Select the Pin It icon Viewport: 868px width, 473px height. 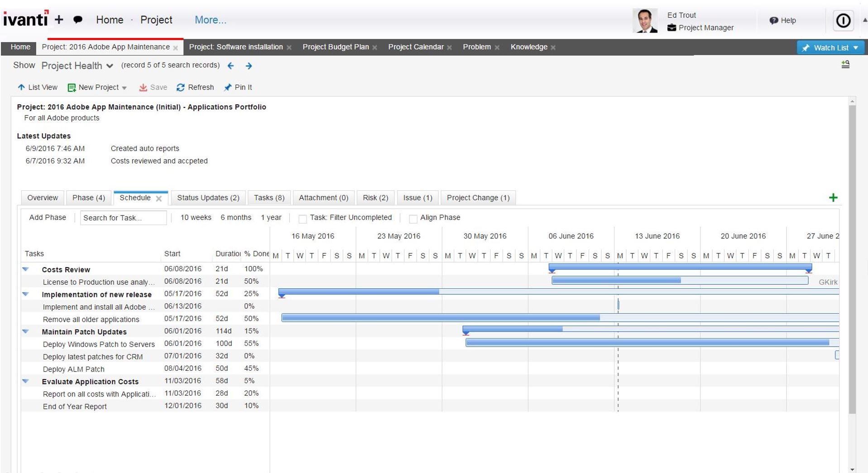pyautogui.click(x=228, y=87)
